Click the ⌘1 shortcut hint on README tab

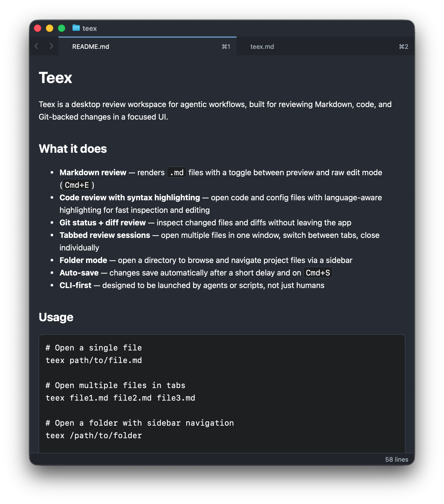[x=226, y=47]
